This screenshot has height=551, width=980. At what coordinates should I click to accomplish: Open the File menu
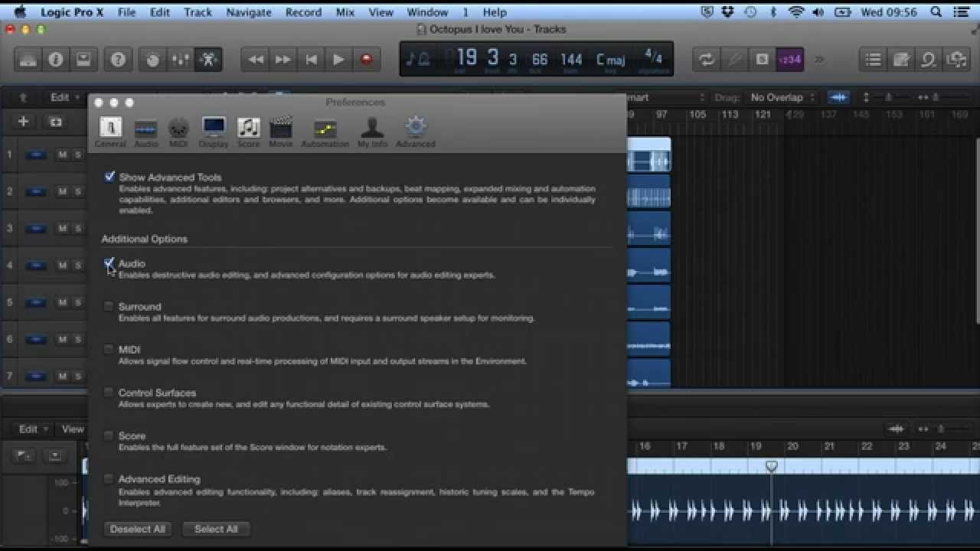pyautogui.click(x=126, y=12)
